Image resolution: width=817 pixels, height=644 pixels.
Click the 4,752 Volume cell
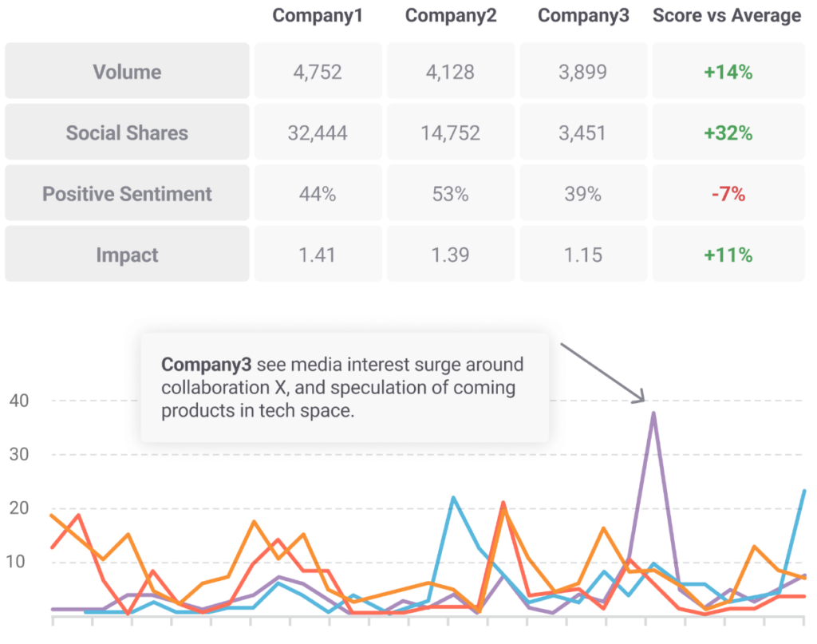click(318, 72)
